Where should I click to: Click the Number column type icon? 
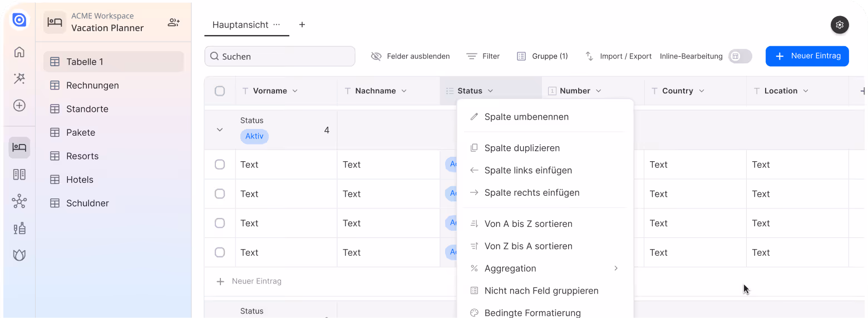(x=552, y=91)
